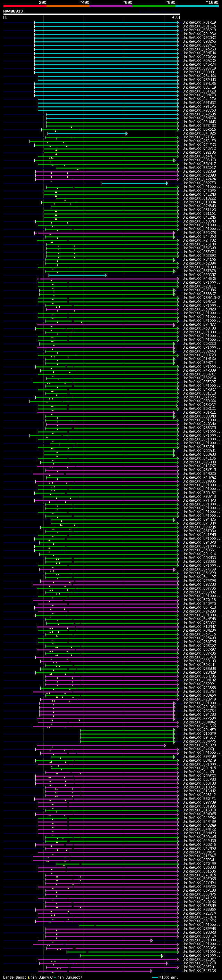222x980 pixels.
Task: Select the UniRef100_Q4SN08 label
Action: 199,848
